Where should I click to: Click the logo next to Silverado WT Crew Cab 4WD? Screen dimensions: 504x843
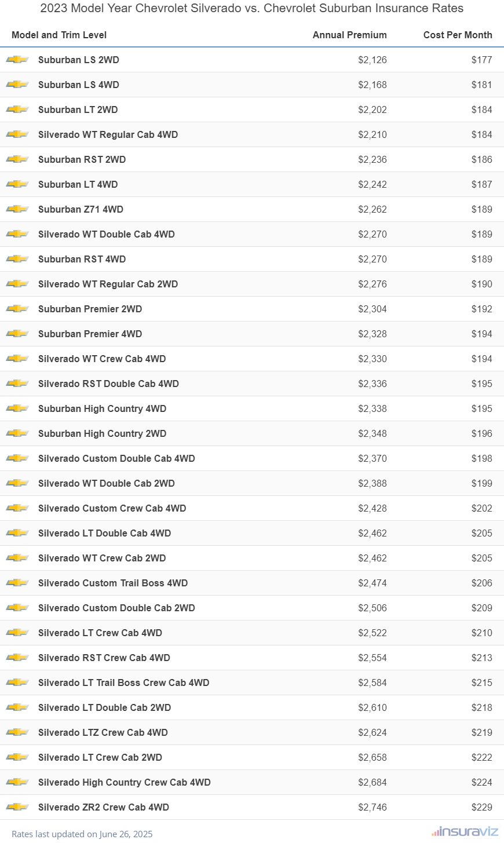tap(17, 359)
